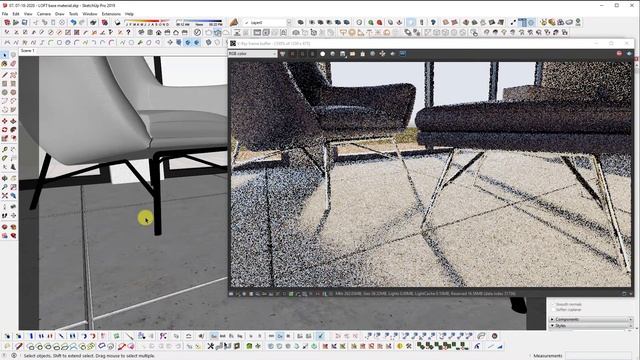Viewport: 640px width, 360px height.
Task: Open the Extensions menu
Action: tap(111, 14)
